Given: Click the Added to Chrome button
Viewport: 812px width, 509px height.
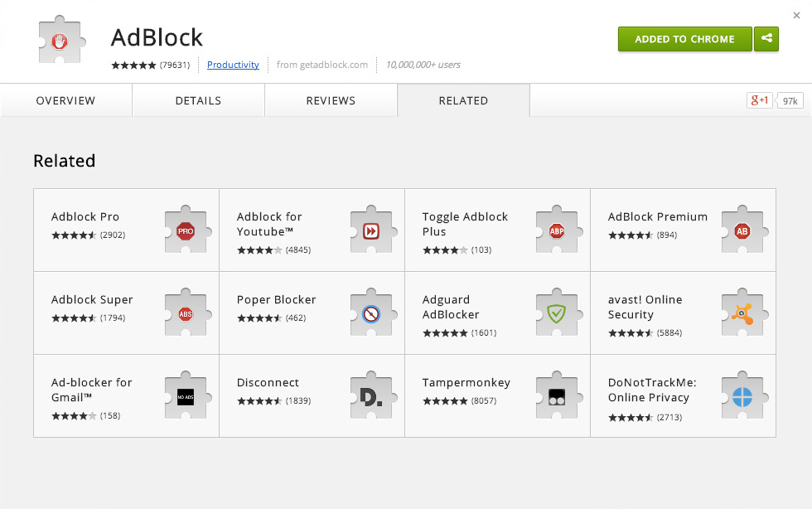Looking at the screenshot, I should (x=684, y=39).
